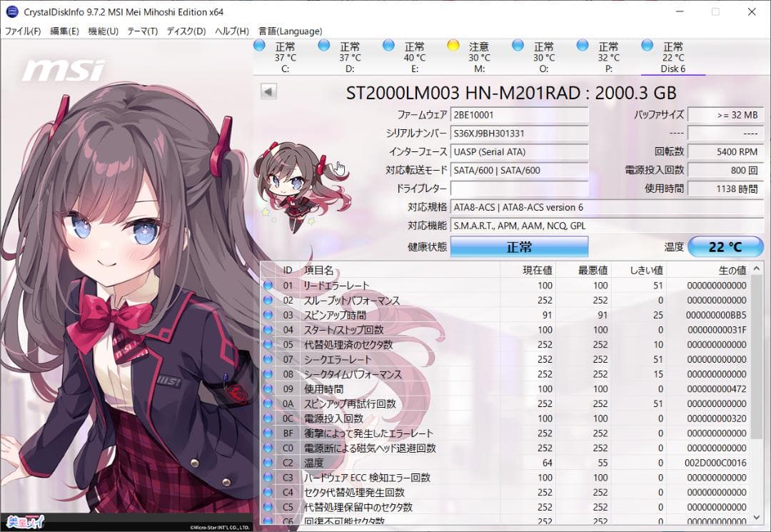Click the interface field UASP (Serial ATA)
Viewport: 771px width, 532px height.
[x=519, y=152]
